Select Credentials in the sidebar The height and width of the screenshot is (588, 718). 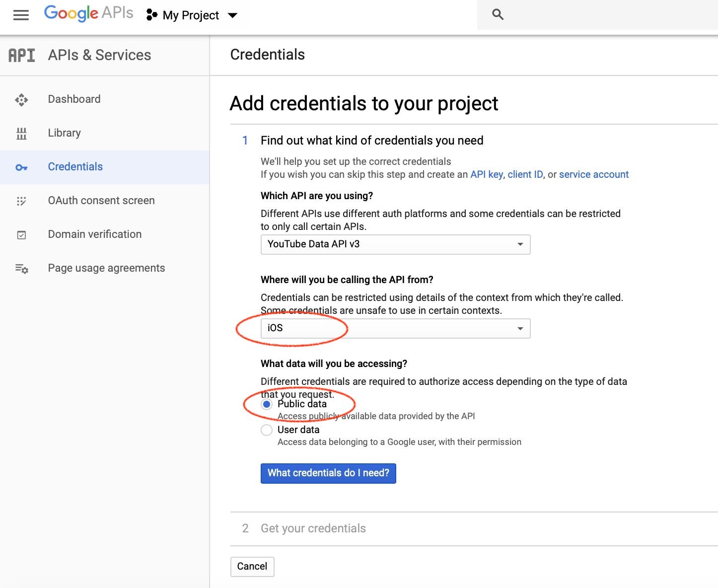click(105, 167)
